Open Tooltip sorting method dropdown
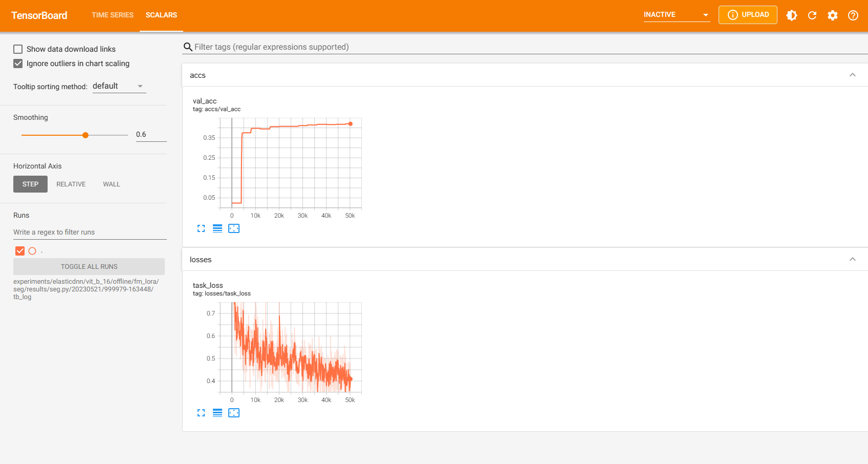Image resolution: width=868 pixels, height=464 pixels. (119, 86)
